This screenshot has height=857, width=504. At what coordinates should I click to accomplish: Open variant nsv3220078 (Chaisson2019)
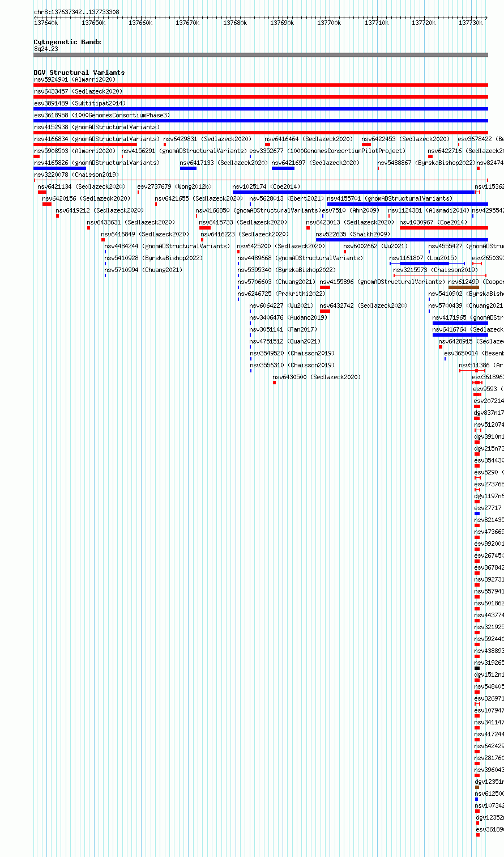coord(76,175)
